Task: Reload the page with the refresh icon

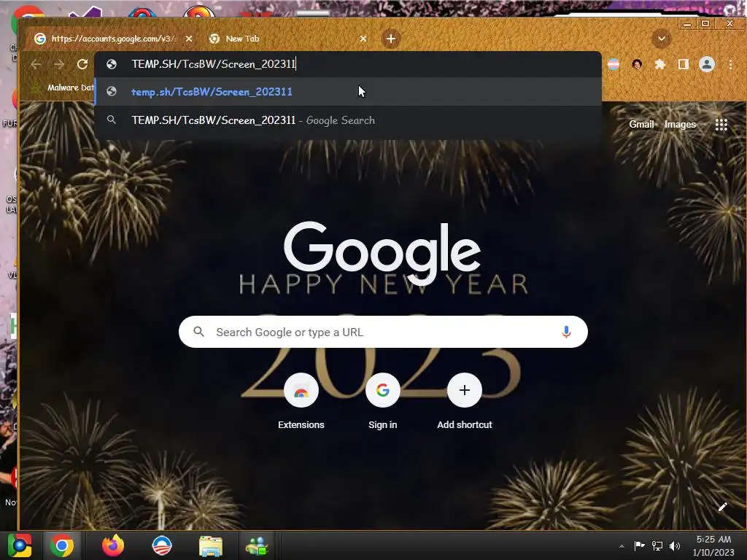Action: click(82, 64)
